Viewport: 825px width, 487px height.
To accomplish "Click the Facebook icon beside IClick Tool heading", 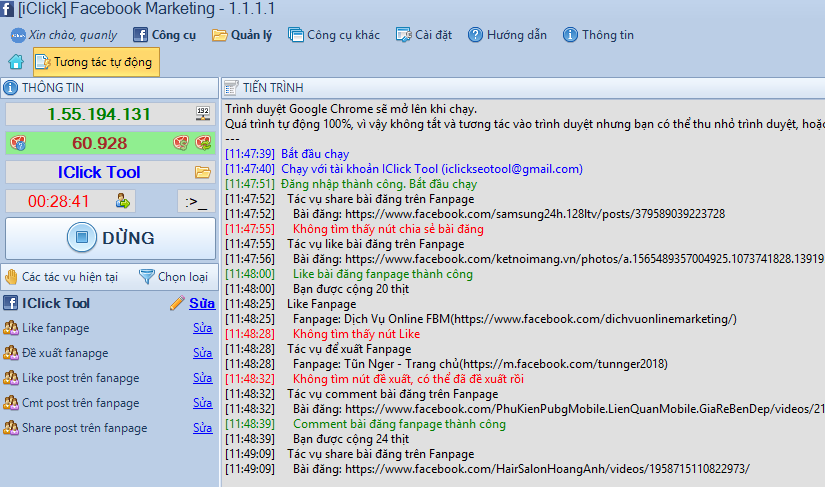I will point(11,303).
